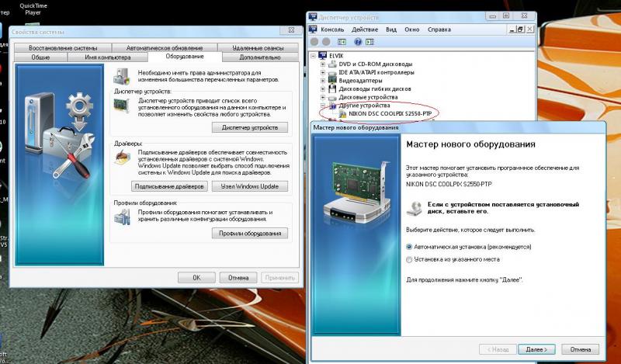The image size is (621, 364).
Task: Click the Видеоадаптеры label in device tree
Action: coord(361,81)
